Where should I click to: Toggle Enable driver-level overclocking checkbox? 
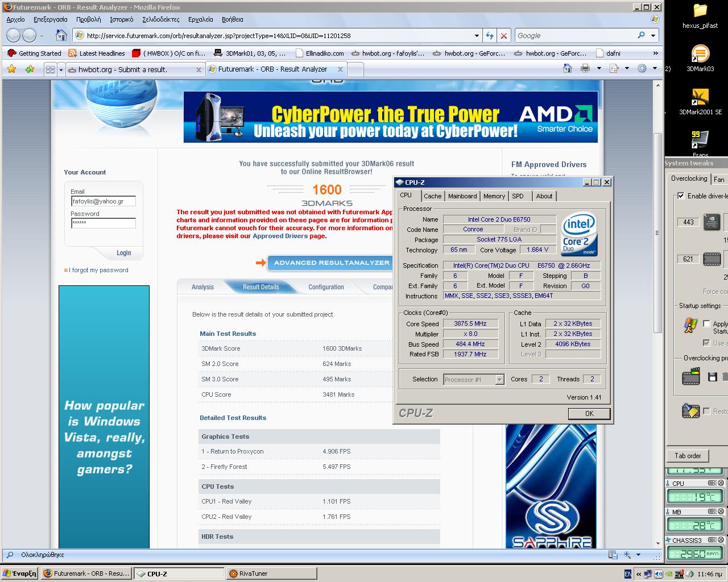click(681, 196)
